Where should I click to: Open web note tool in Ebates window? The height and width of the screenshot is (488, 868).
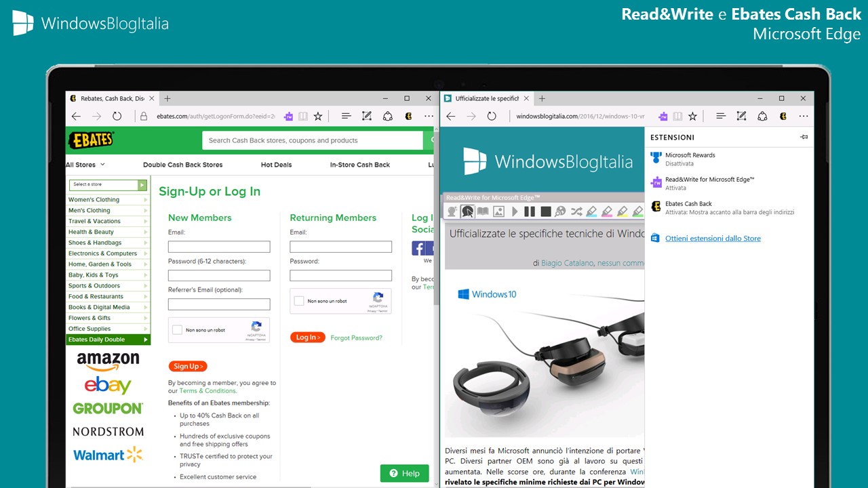tap(367, 116)
